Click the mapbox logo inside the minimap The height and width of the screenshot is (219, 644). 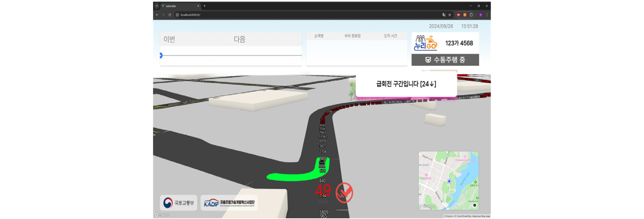pyautogui.click(x=428, y=206)
